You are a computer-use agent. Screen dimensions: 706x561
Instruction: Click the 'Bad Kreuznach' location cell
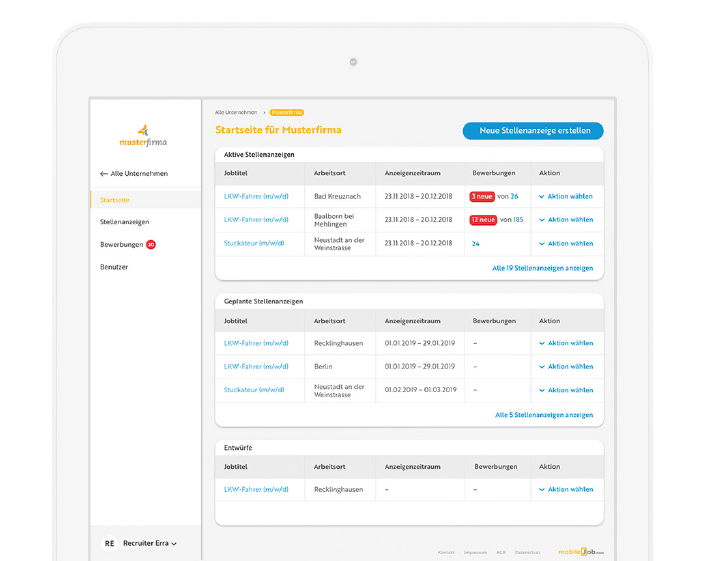coord(337,196)
